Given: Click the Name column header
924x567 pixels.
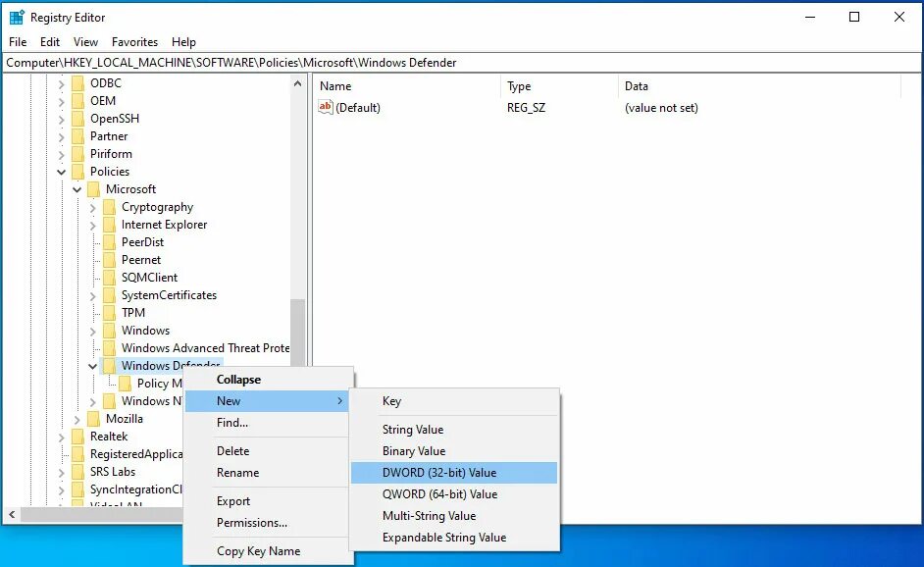Looking at the screenshot, I should point(407,86).
